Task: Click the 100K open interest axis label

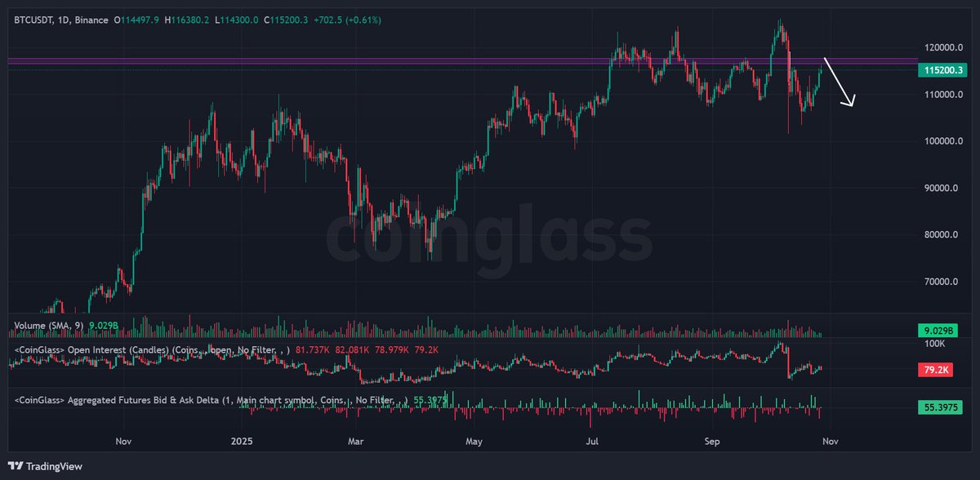Action: coord(935,344)
